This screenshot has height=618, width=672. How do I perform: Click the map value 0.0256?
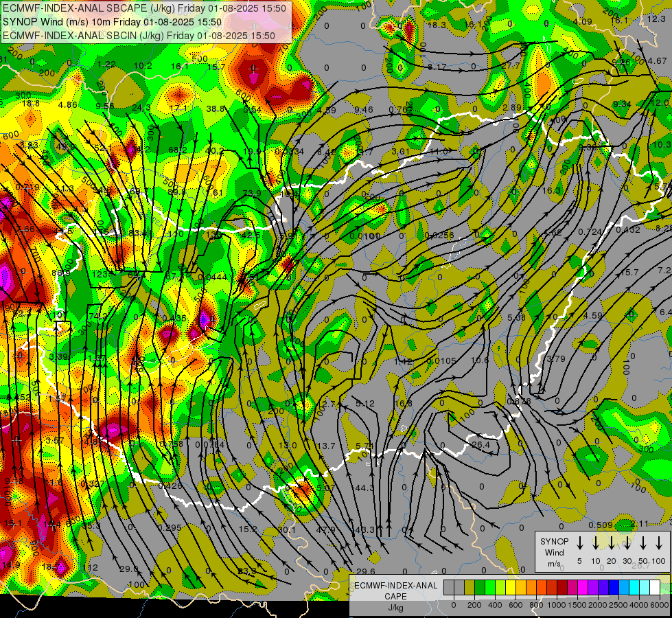pos(439,235)
